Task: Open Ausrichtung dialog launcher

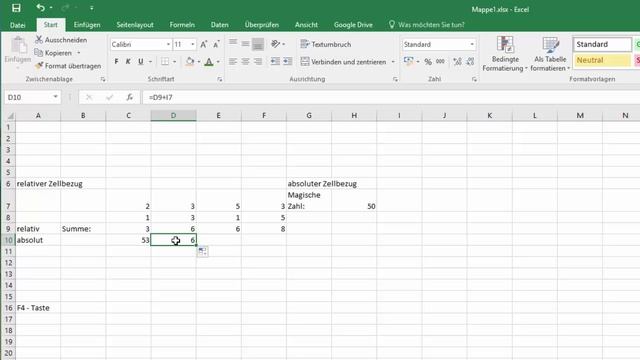Action: pos(395,79)
